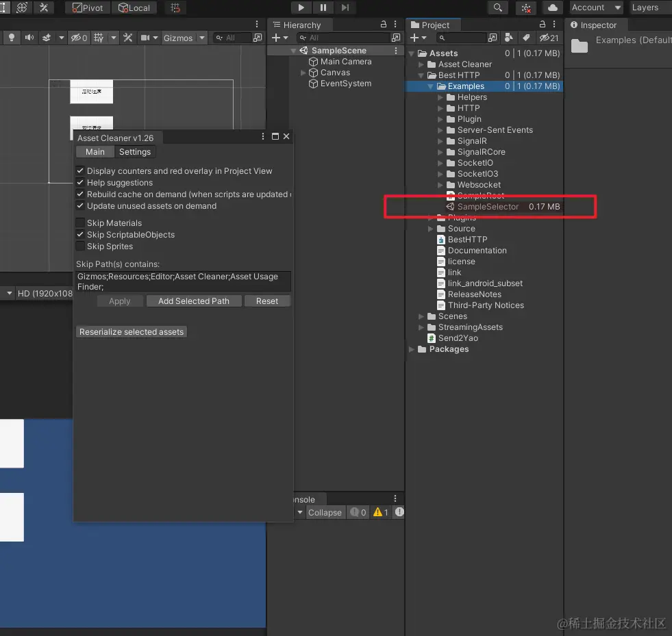Click Hierarchy create plus button
This screenshot has width=672, height=636.
click(x=276, y=38)
